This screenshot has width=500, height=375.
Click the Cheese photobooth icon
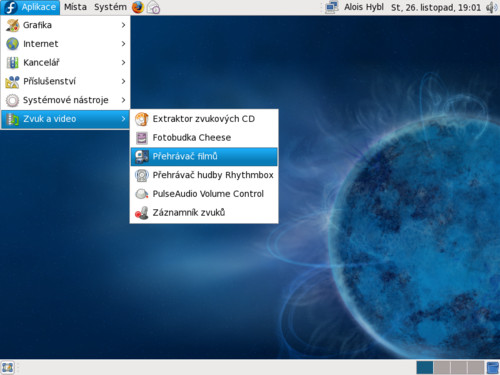tap(142, 138)
